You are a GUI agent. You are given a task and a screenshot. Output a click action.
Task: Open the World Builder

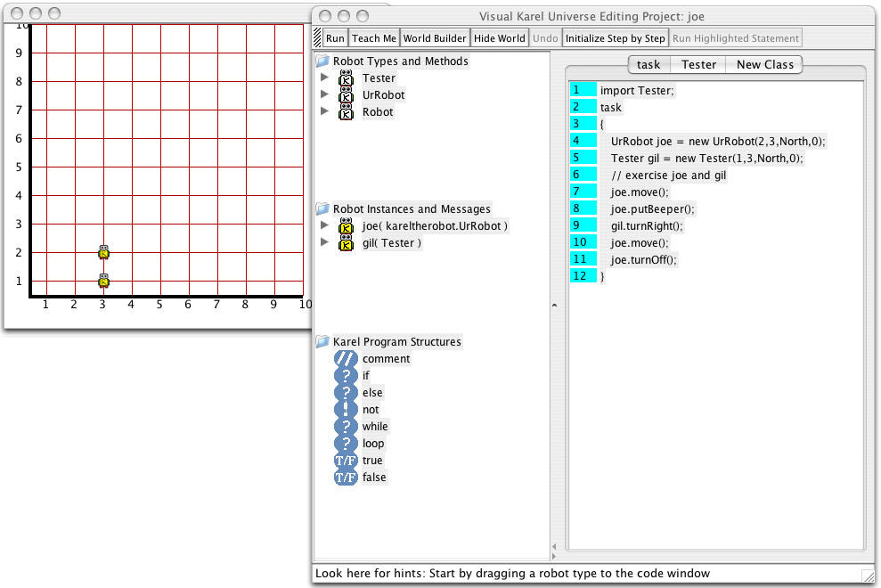435,38
